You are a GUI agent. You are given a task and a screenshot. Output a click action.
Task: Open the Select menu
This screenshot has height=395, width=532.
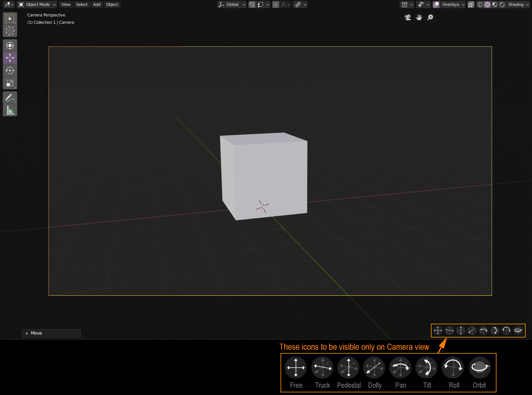tap(82, 4)
